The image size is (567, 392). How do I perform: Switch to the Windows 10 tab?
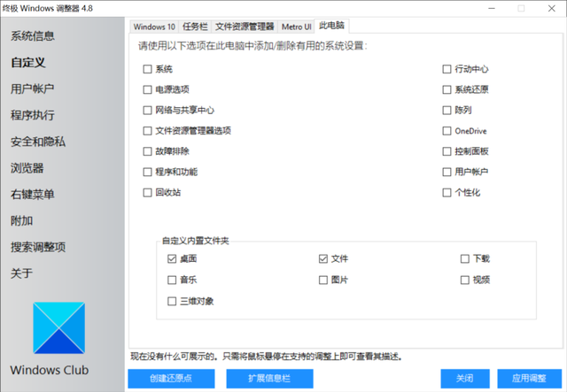154,27
